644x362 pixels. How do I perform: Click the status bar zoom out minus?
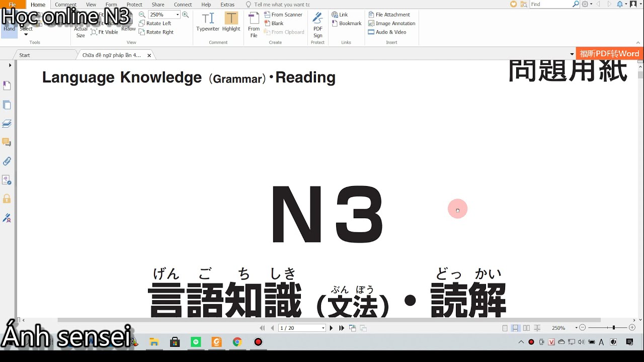pos(583,328)
